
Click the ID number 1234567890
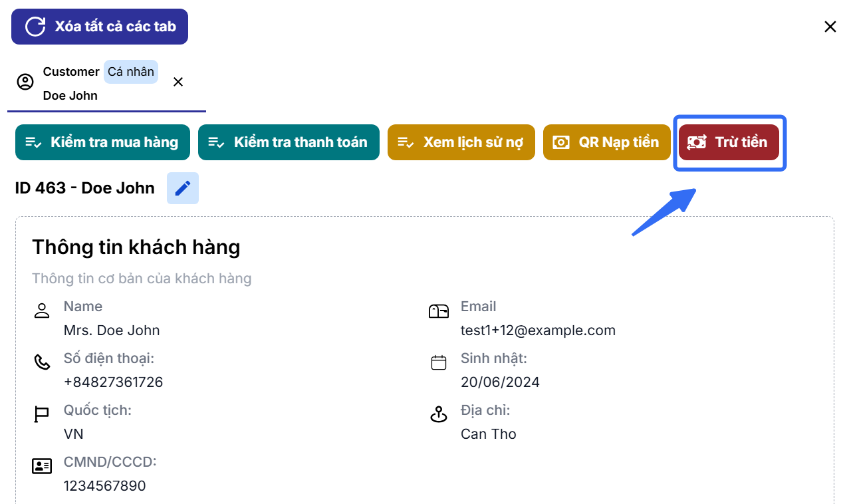pyautogui.click(x=105, y=486)
